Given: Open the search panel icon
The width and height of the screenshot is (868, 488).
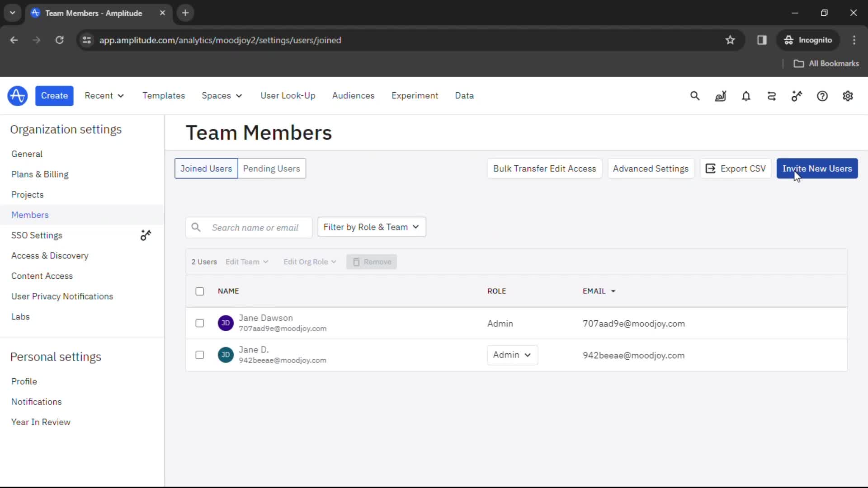Looking at the screenshot, I should [694, 95].
